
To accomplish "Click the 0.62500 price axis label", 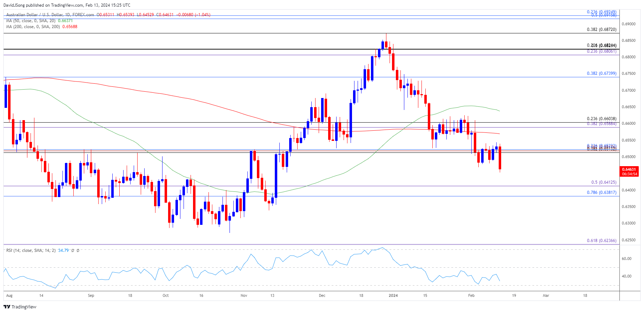I will [x=629, y=240].
